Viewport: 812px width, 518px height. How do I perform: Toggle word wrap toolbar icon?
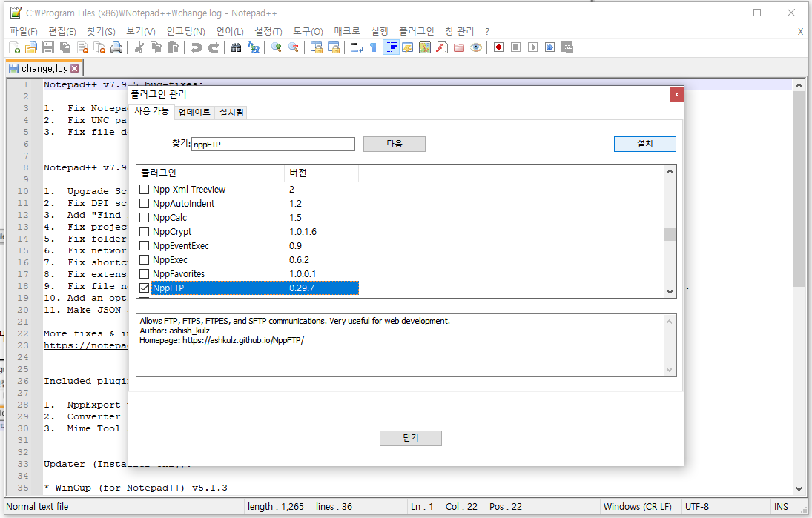(356, 47)
